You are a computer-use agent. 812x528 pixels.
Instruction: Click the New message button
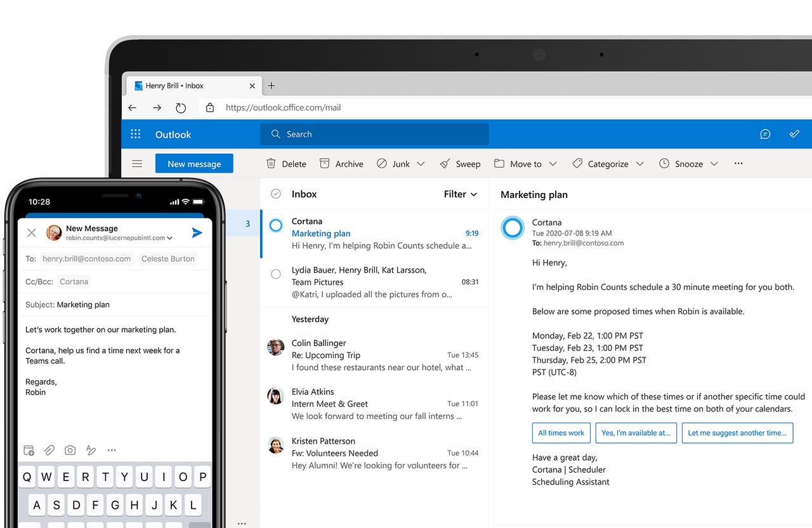click(x=194, y=163)
